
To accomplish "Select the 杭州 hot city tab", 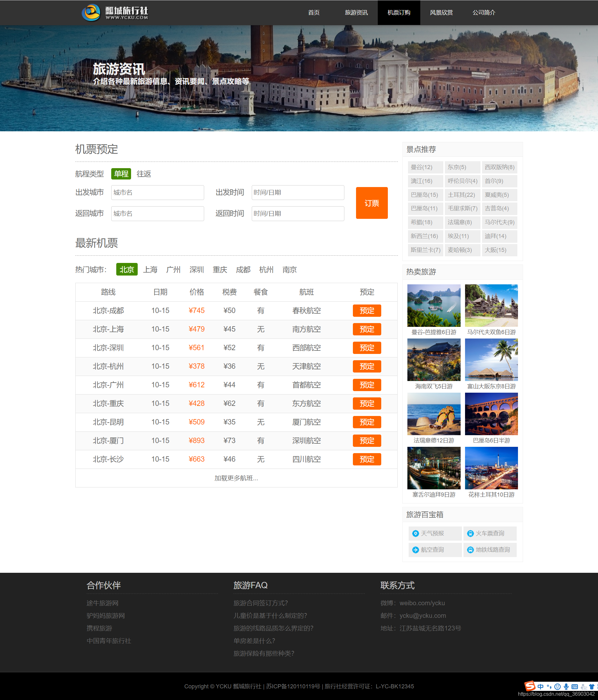I will pyautogui.click(x=266, y=269).
